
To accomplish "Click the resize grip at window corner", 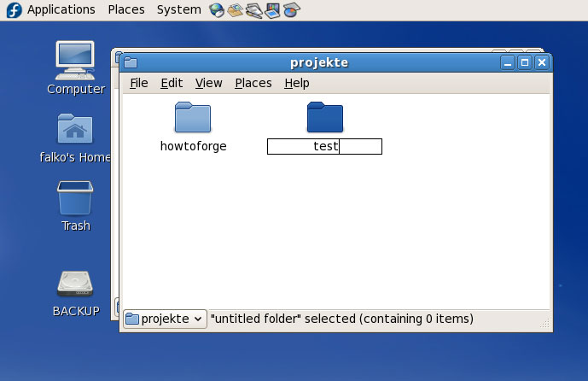I will [544, 323].
